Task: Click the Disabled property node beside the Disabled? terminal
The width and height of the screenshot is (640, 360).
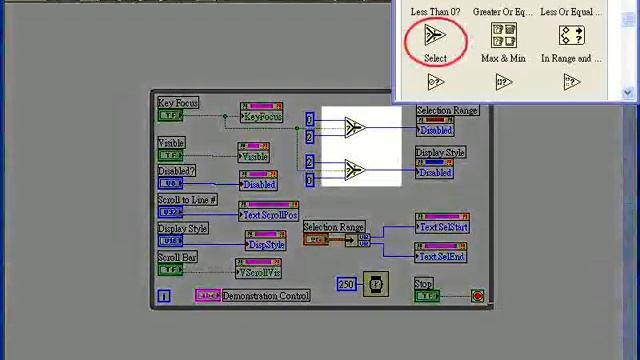Action: [x=258, y=180]
